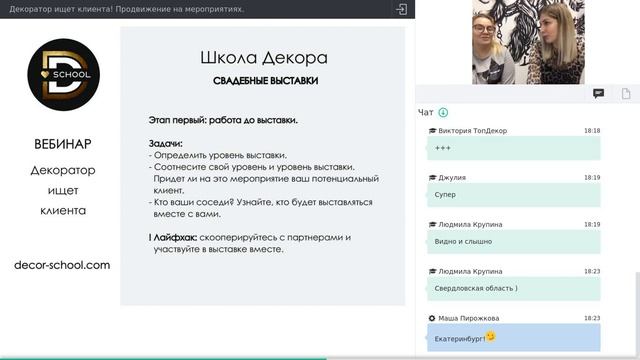The image size is (640, 360).
Task: Open the files document tab icon
Action: point(626,93)
